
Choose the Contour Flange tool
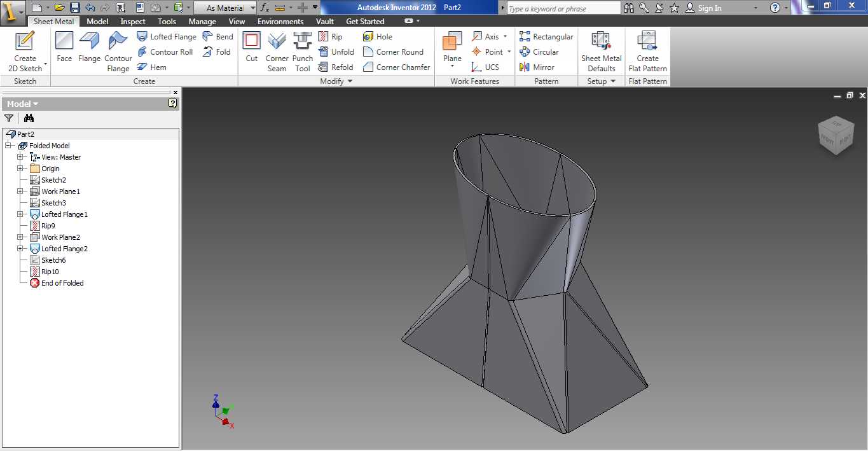click(118, 51)
